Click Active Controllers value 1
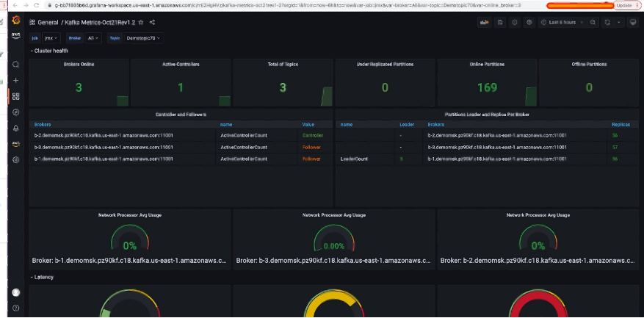Viewport: 644px width, 318px height. 181,87
